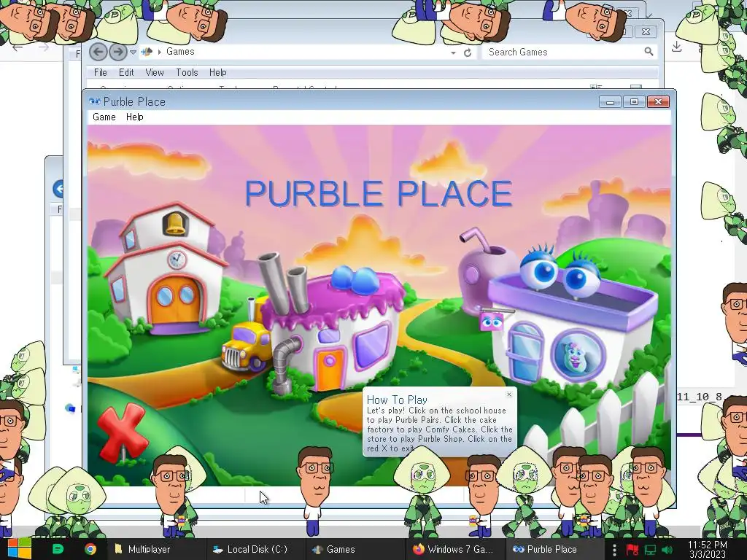Image resolution: width=747 pixels, height=560 pixels.
Task: Click the browser back arrow behind all windows
Action: tap(18, 47)
